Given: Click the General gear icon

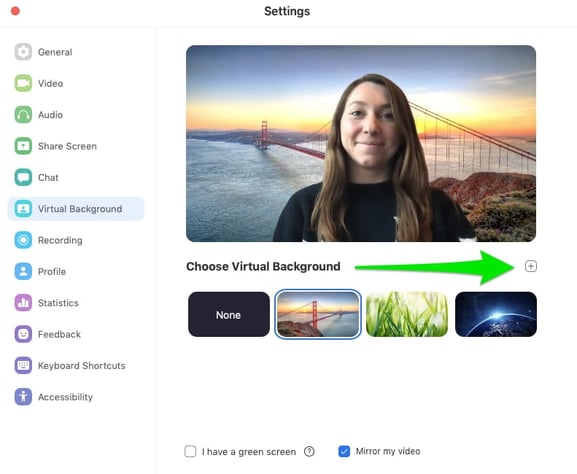Looking at the screenshot, I should click(x=23, y=52).
